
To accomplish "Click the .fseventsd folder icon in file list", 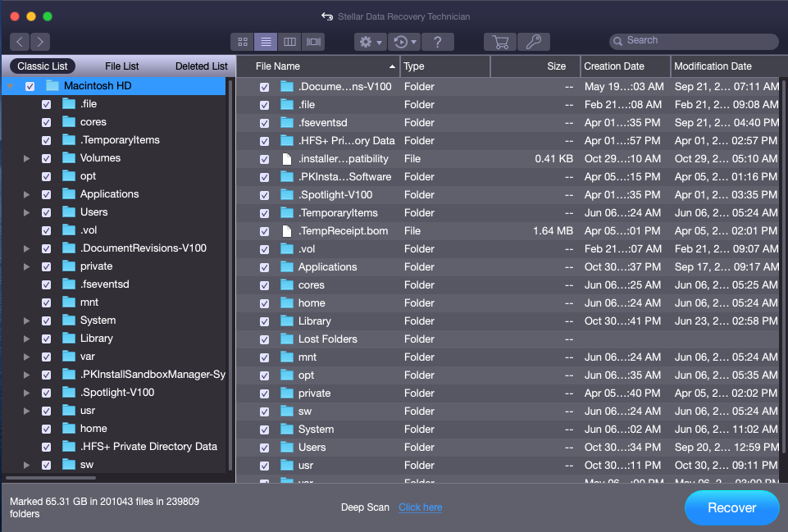I will click(x=287, y=123).
